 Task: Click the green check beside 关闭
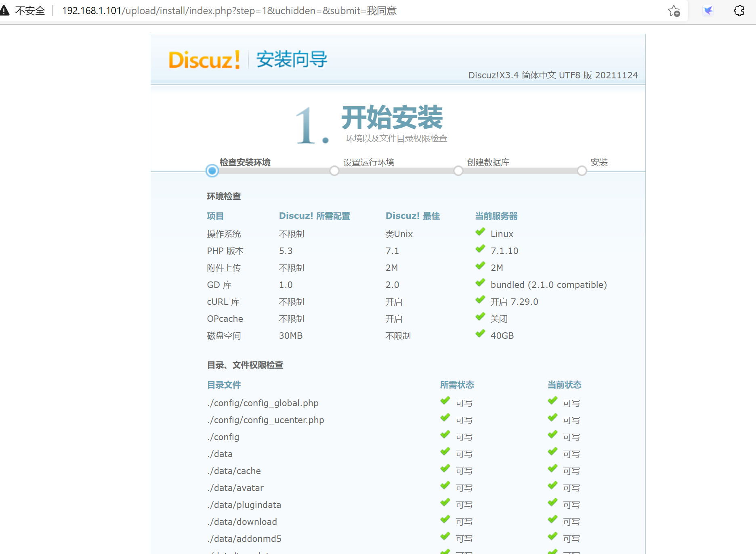pos(480,317)
